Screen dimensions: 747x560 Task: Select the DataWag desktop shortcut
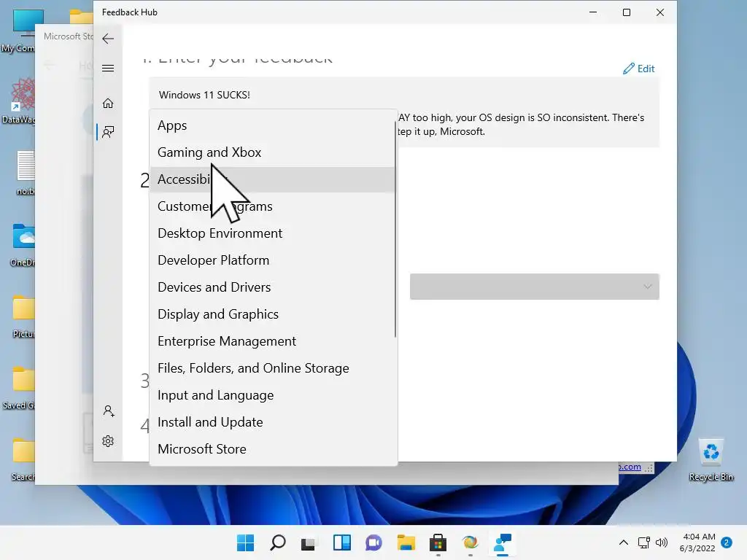[18, 101]
